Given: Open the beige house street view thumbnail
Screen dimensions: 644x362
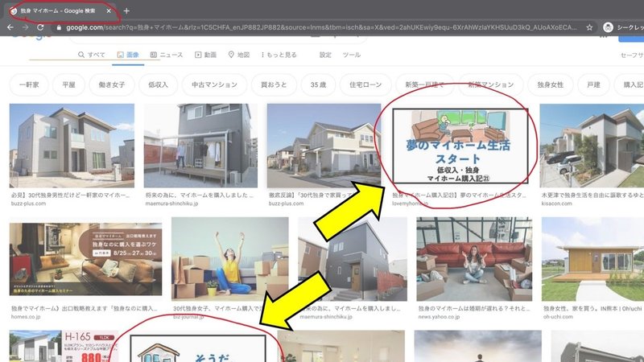Looking at the screenshot, I should coord(324,146).
